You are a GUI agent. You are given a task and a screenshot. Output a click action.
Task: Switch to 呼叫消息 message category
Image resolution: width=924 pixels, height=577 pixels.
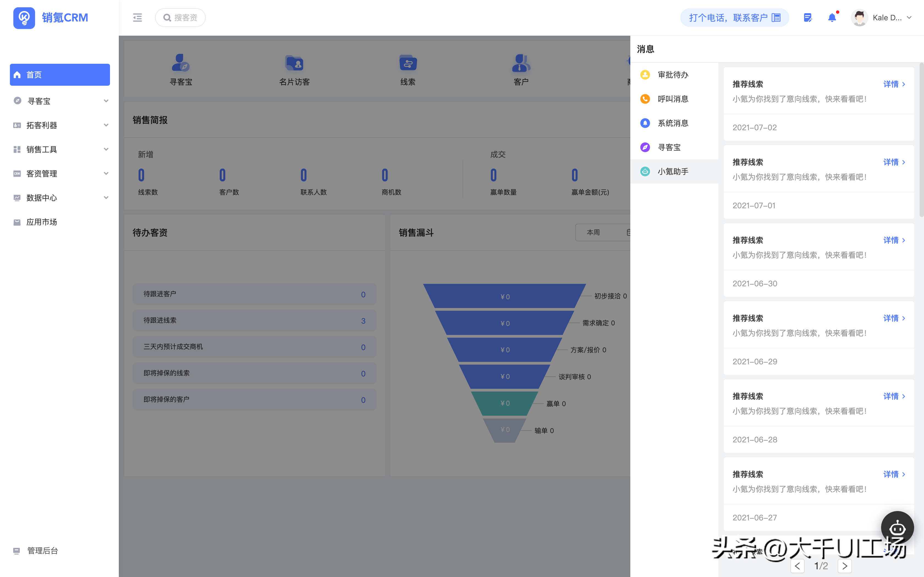673,99
